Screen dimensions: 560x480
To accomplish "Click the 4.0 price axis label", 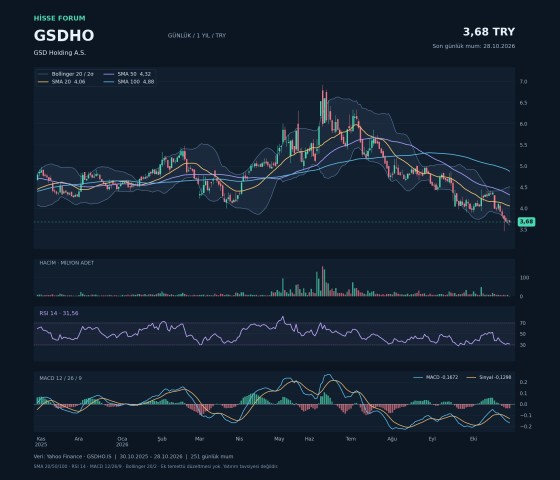I will point(523,208).
